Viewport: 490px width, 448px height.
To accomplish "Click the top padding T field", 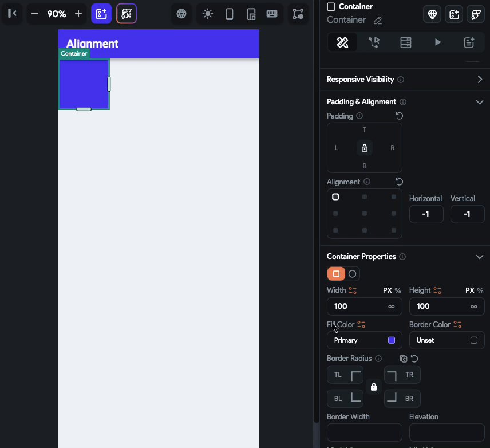I will pyautogui.click(x=365, y=130).
